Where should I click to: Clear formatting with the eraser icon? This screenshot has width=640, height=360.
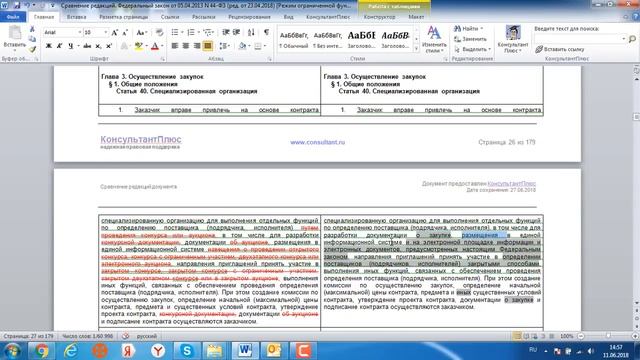pyautogui.click(x=159, y=32)
